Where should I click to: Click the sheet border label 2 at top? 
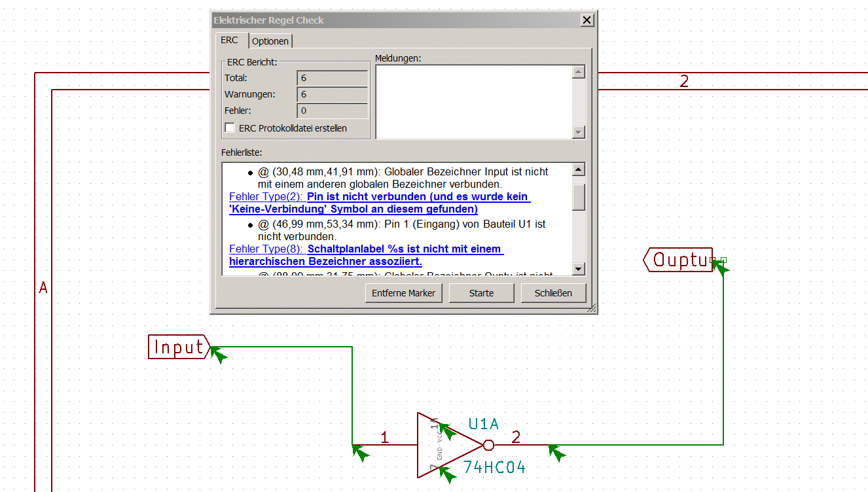(x=684, y=82)
